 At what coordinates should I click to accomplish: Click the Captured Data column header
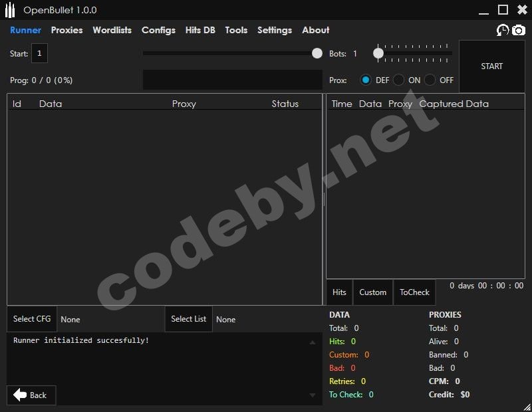[x=454, y=104]
